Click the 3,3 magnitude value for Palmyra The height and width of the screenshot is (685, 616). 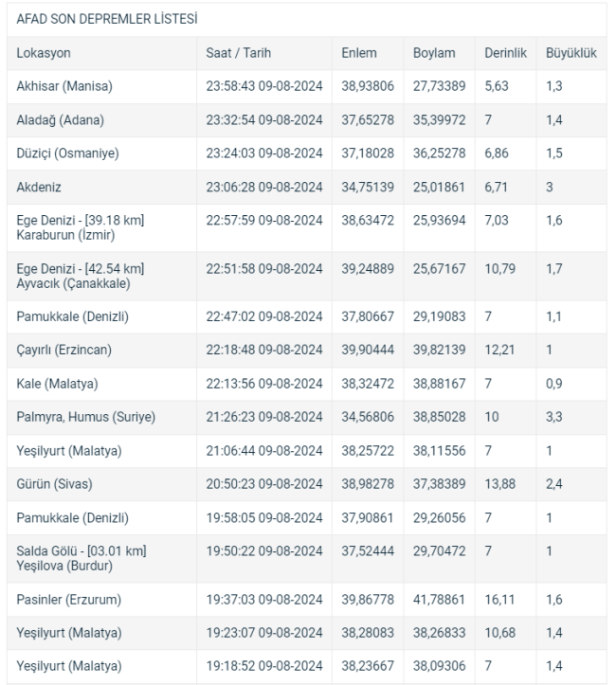554,417
